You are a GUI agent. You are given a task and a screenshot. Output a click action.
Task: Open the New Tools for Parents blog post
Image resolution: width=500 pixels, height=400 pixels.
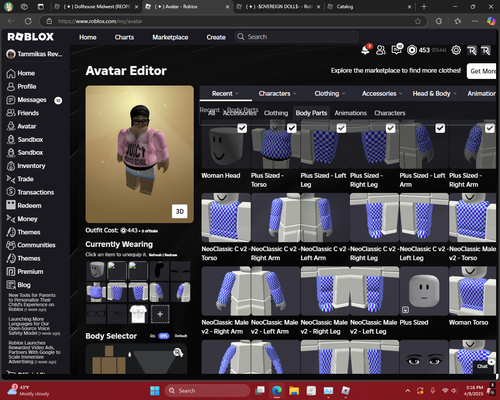(32, 302)
